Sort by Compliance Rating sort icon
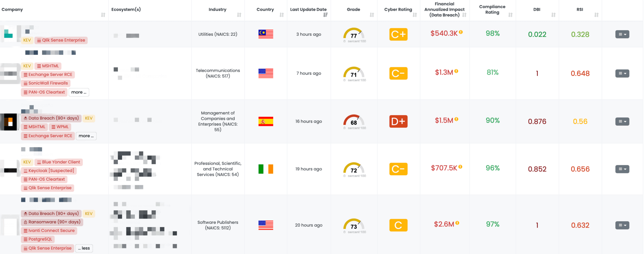The height and width of the screenshot is (254, 644). coord(510,15)
